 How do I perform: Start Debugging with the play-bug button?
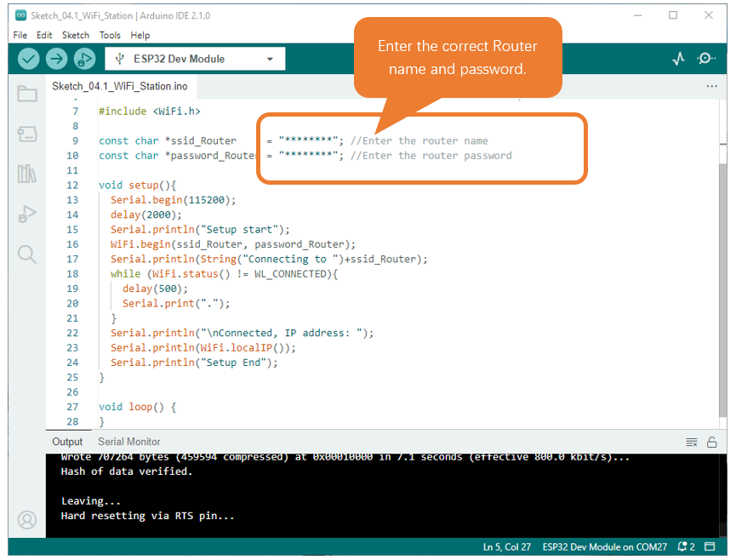84,59
